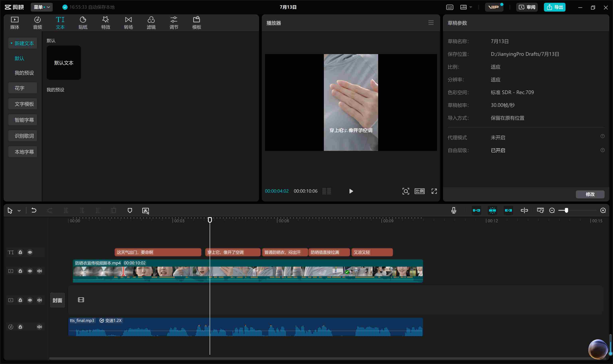
Task: Undo the last action
Action: coord(34,210)
